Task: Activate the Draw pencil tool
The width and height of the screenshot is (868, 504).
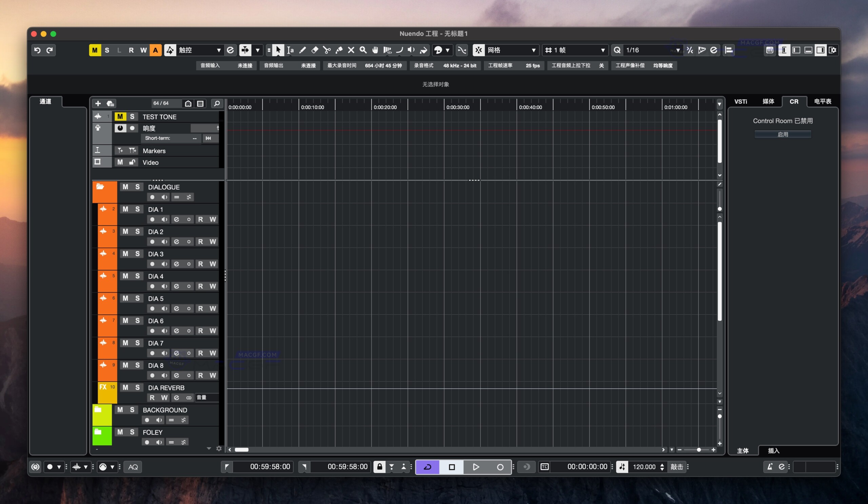Action: (x=302, y=50)
